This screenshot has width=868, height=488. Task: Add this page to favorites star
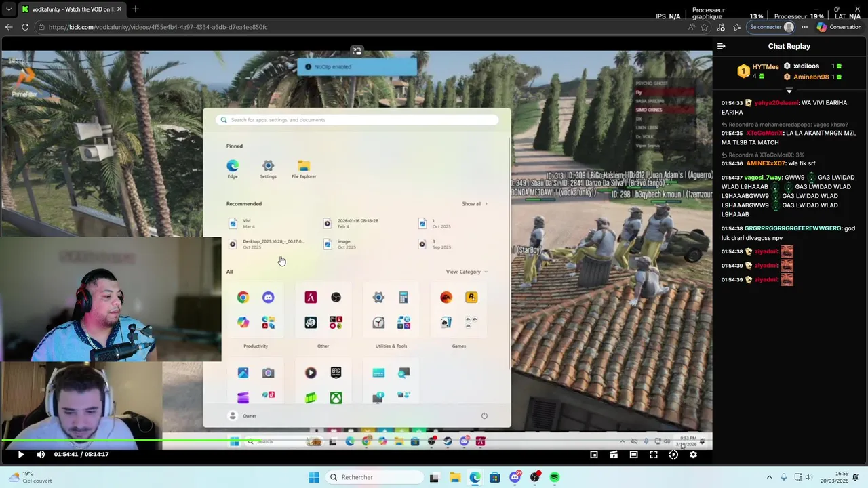coord(705,27)
